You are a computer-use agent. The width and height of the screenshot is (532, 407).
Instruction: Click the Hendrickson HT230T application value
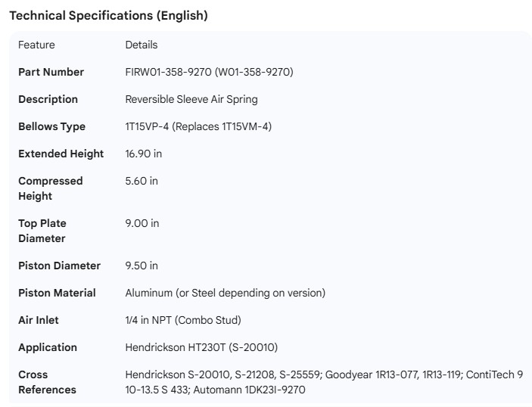pos(201,347)
